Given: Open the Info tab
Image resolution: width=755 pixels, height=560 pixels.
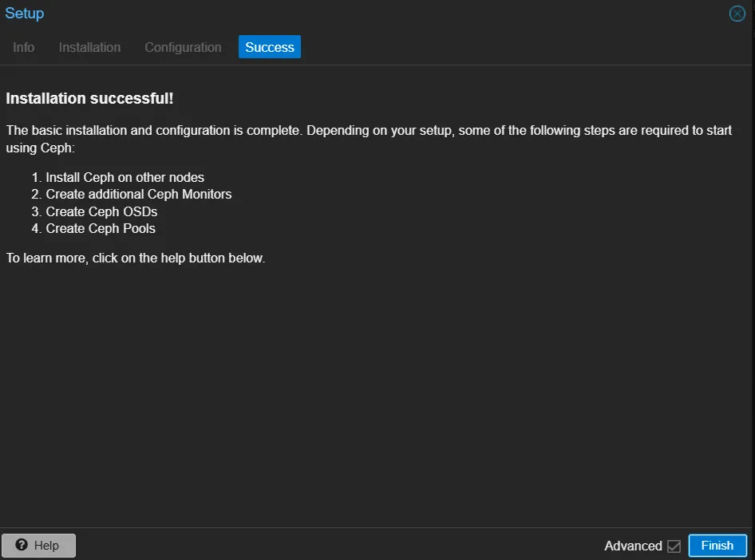Looking at the screenshot, I should [x=24, y=47].
